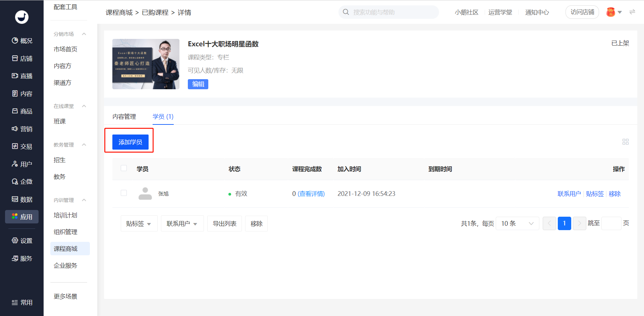Open the 10 条 per-page dropdown

(517, 223)
